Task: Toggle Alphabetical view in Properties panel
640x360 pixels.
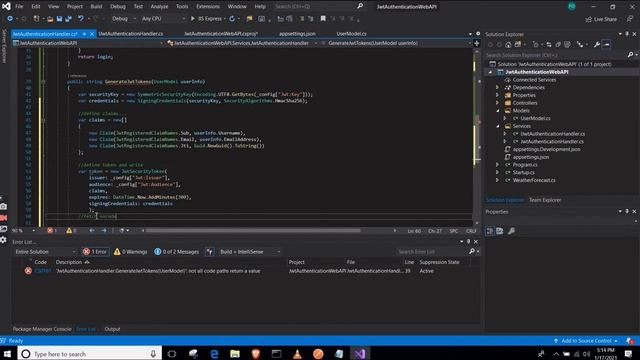Action: pos(500,231)
